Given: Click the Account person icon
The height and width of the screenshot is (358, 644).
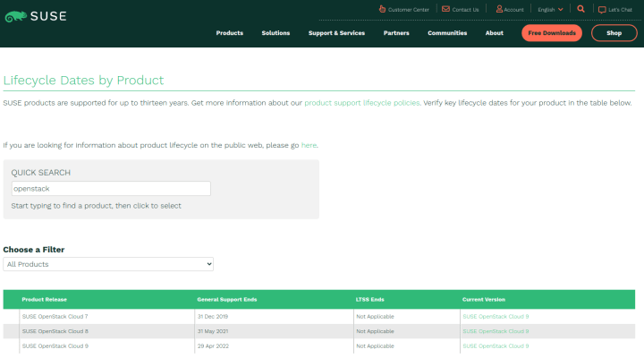Looking at the screenshot, I should coord(499,9).
